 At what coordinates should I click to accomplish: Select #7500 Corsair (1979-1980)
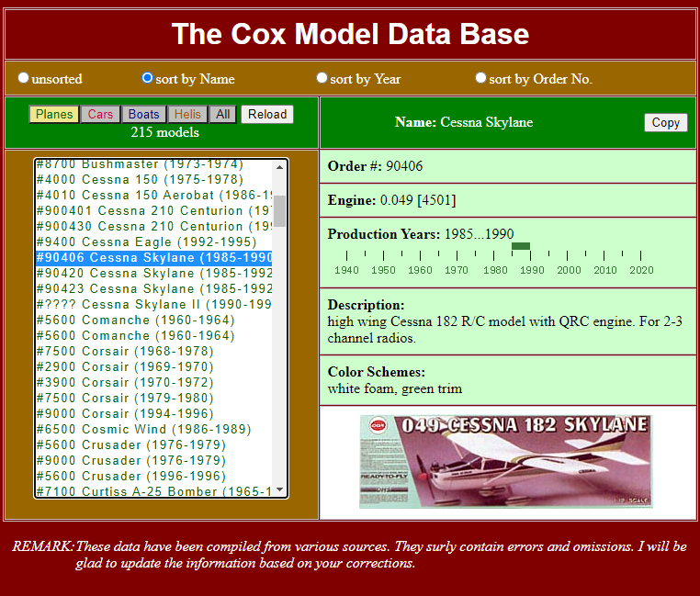(x=154, y=399)
